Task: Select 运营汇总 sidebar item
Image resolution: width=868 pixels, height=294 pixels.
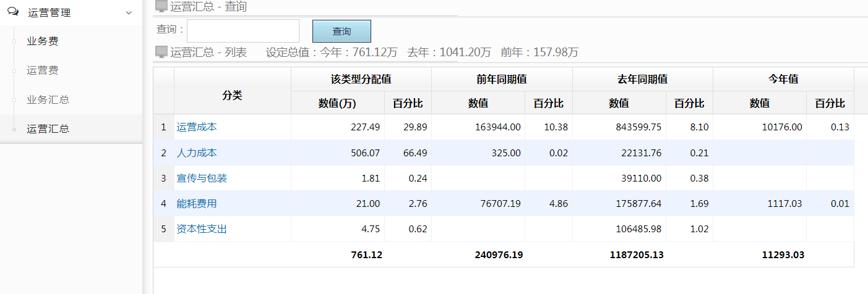Action: point(48,128)
